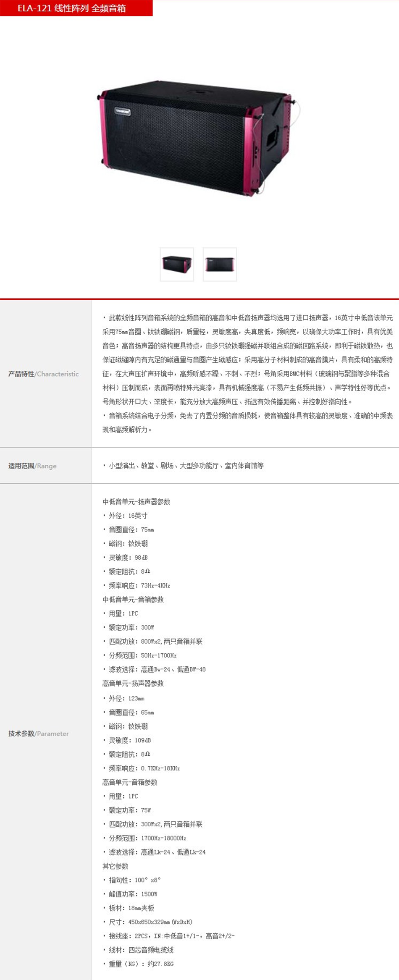
Task: Click the 额定功率: 75W line
Action: tap(126, 810)
